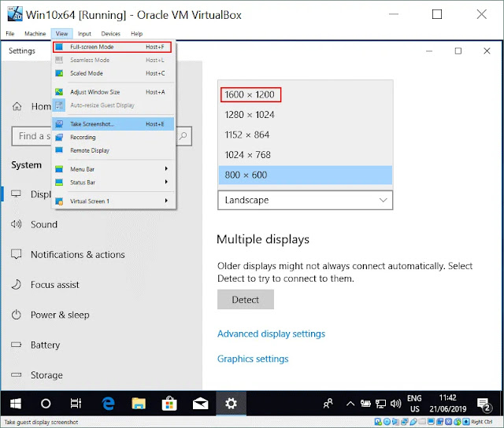Click the Adjust Window Size icon
The image size is (504, 428).
(x=59, y=92)
